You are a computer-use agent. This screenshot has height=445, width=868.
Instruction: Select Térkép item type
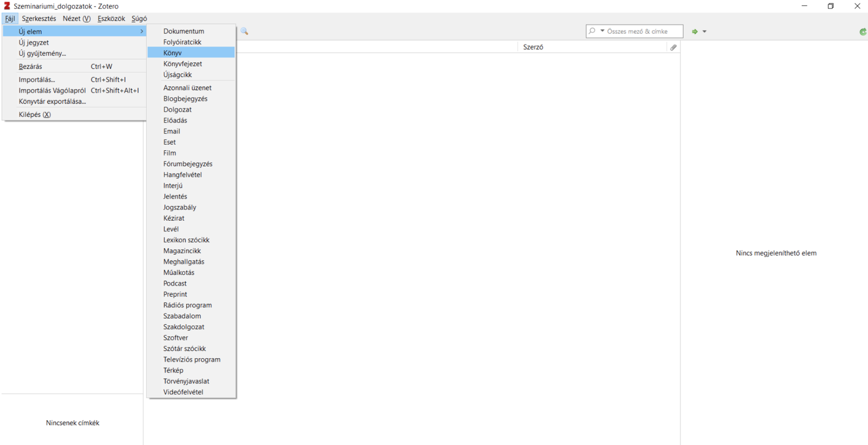[191, 369]
